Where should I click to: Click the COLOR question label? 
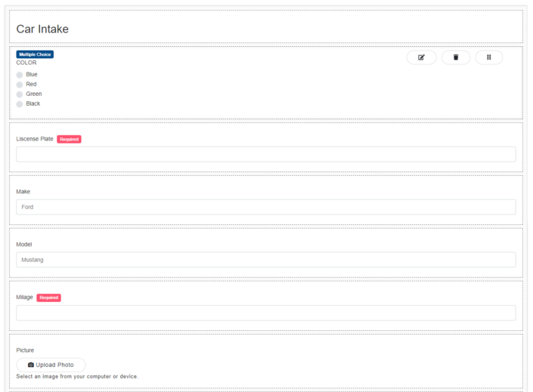[x=26, y=63]
